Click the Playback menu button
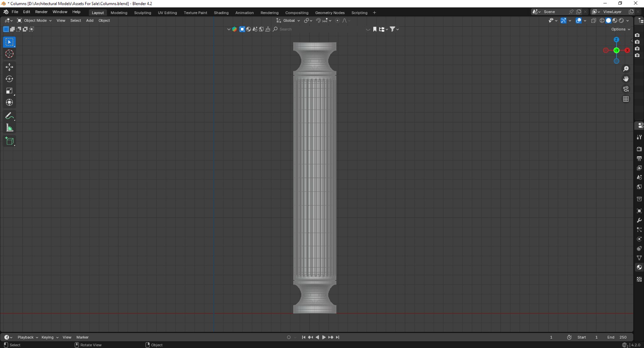 point(28,337)
